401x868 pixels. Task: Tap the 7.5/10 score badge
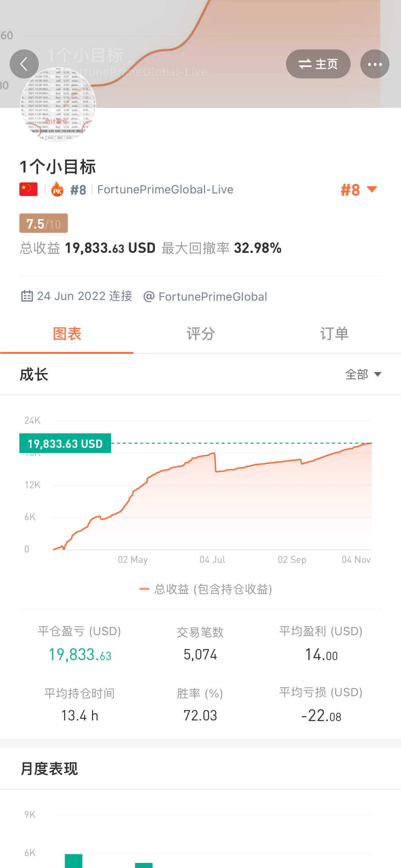(44, 223)
